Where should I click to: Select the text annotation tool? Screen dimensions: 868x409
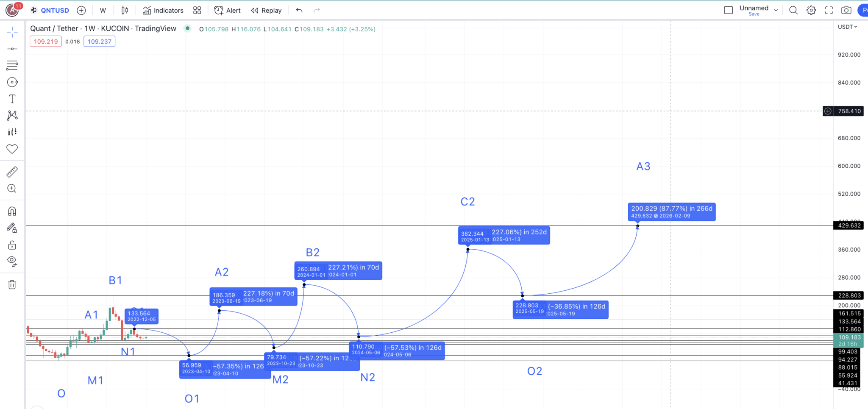click(12, 99)
